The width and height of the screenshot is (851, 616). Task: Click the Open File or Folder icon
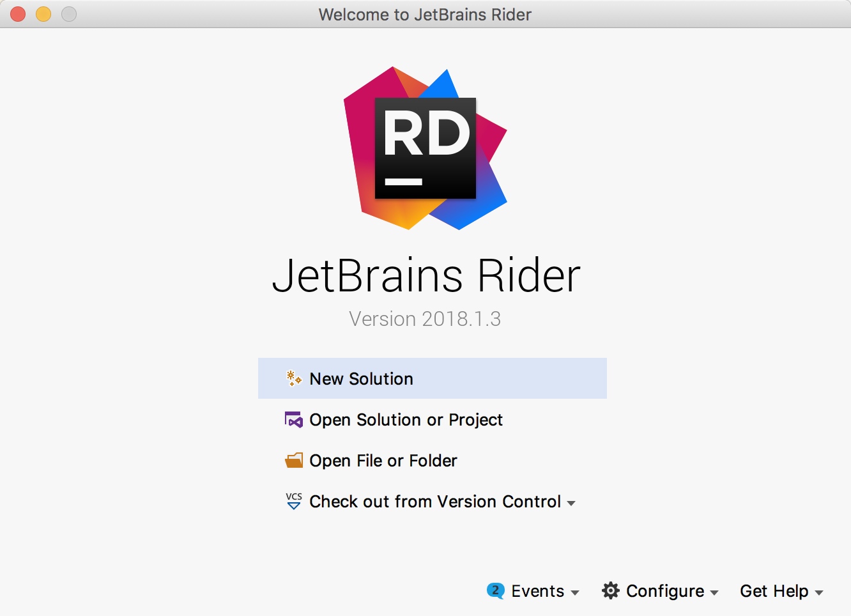click(294, 461)
